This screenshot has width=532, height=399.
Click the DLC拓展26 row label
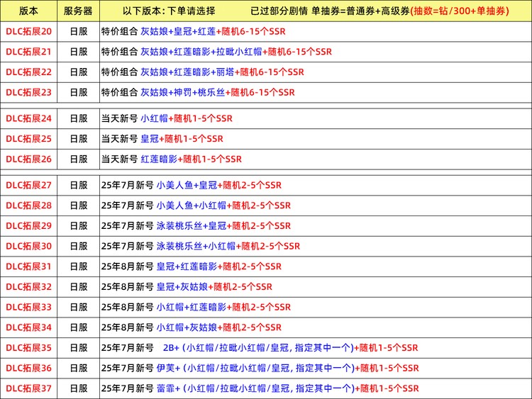click(28, 159)
